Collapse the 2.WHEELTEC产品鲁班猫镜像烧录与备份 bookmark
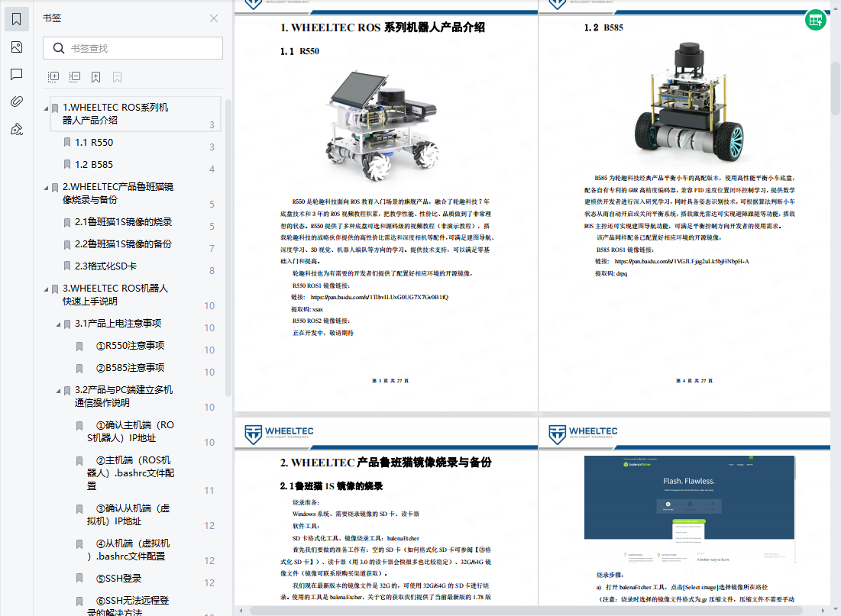Image resolution: width=841 pixels, height=616 pixels. [x=46, y=188]
